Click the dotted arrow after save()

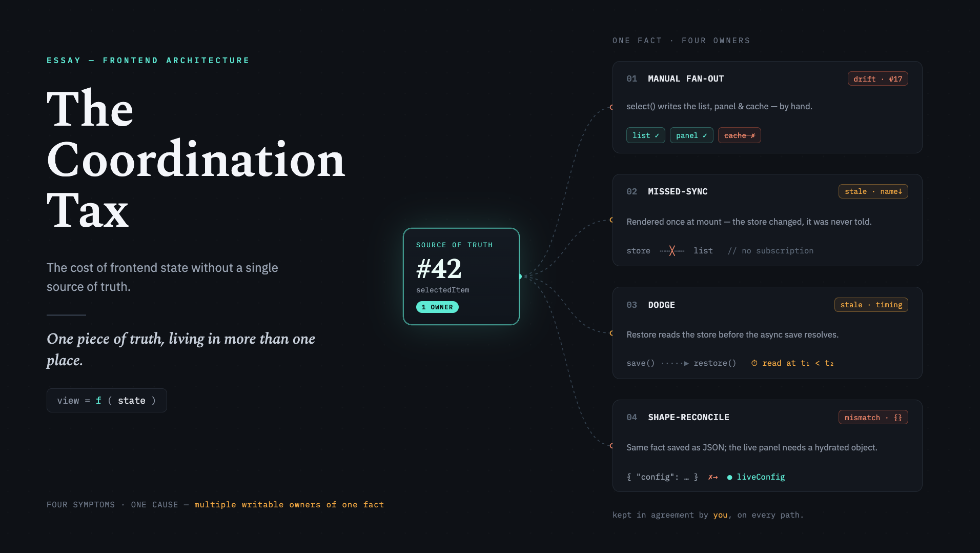(675, 363)
